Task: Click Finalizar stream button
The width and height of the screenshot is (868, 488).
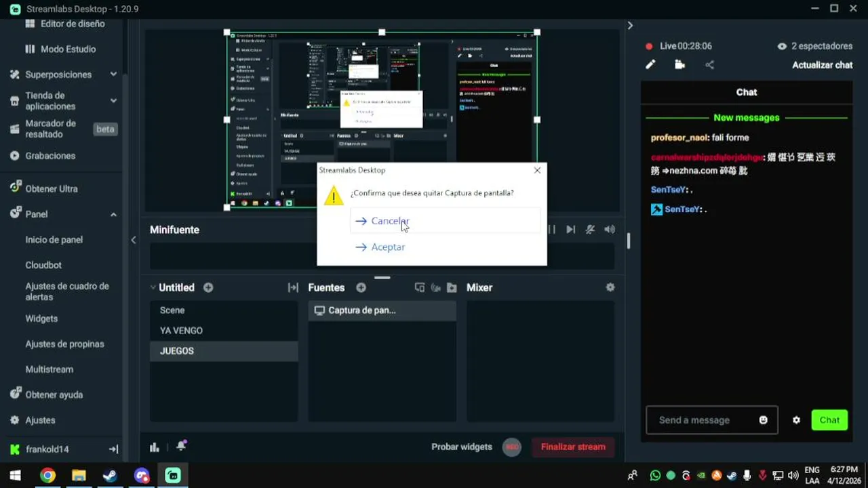Action: pos(573,447)
